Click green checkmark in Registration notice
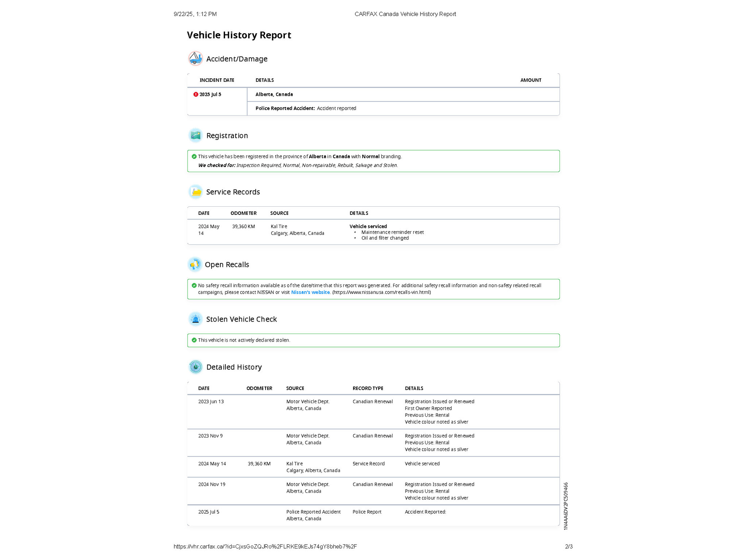The image size is (747, 560). (x=194, y=156)
